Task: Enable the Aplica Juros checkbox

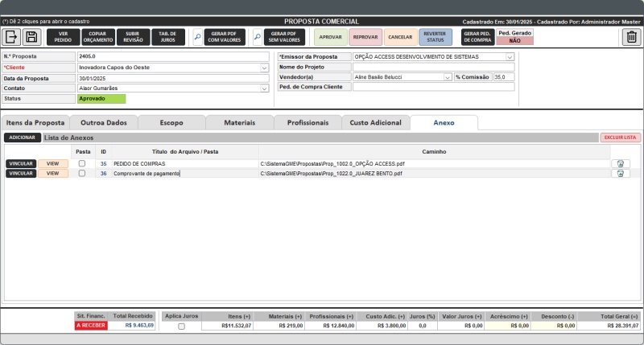Action: 181,326
